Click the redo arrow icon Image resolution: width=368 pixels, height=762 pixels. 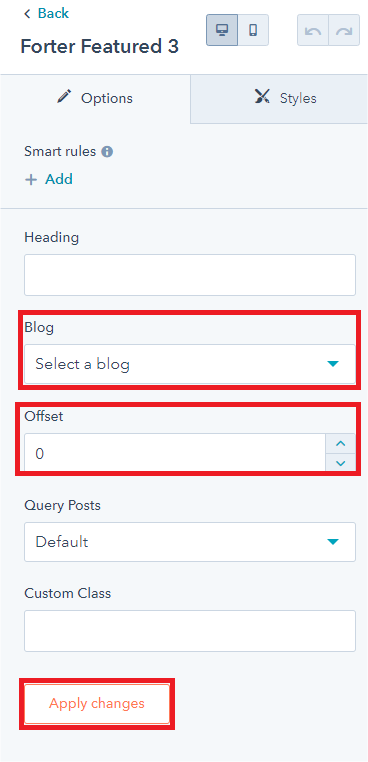344,30
